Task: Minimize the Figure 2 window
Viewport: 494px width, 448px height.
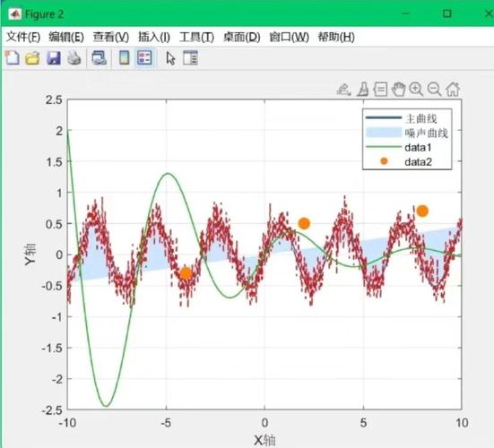Action: click(405, 13)
